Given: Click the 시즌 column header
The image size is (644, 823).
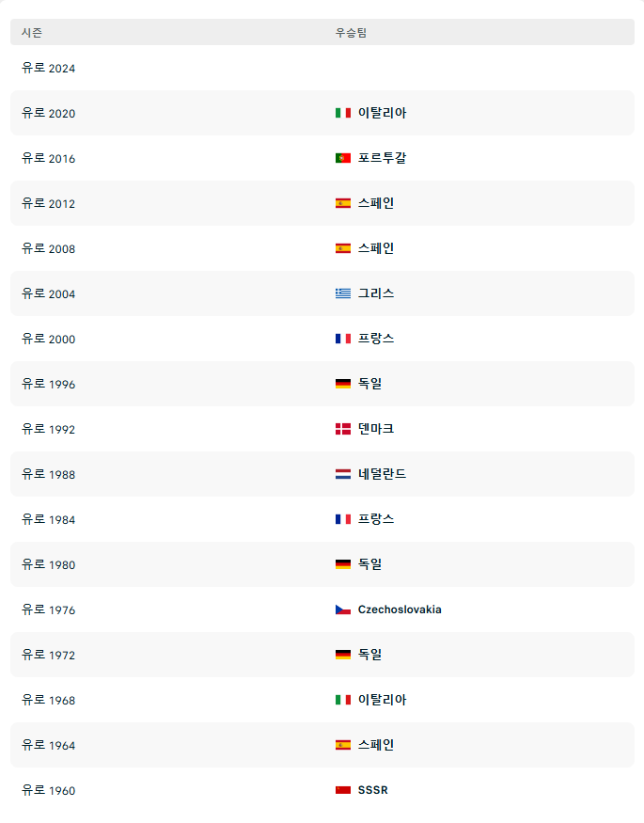Looking at the screenshot, I should [31, 32].
